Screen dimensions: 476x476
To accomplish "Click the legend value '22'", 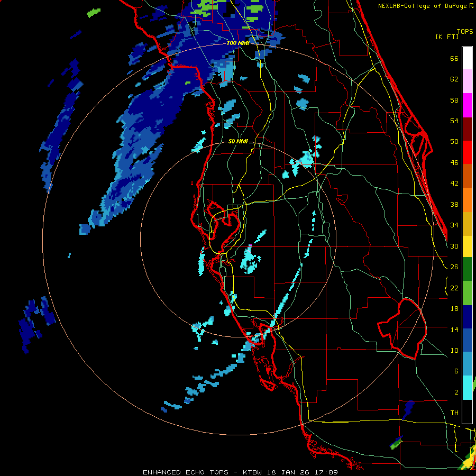I will 454,288.
